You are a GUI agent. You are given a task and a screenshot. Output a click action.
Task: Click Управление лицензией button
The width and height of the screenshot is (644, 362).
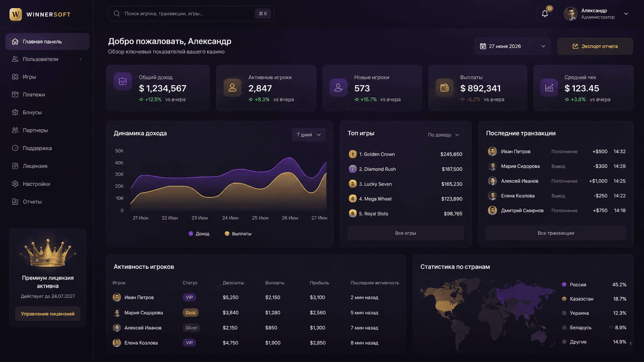pos(48,314)
